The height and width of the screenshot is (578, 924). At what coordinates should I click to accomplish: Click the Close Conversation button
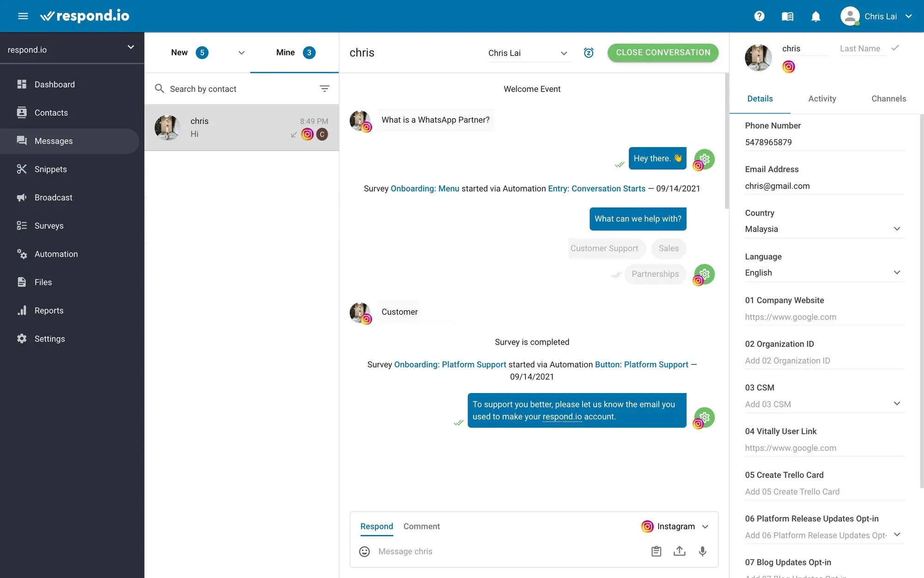click(663, 53)
